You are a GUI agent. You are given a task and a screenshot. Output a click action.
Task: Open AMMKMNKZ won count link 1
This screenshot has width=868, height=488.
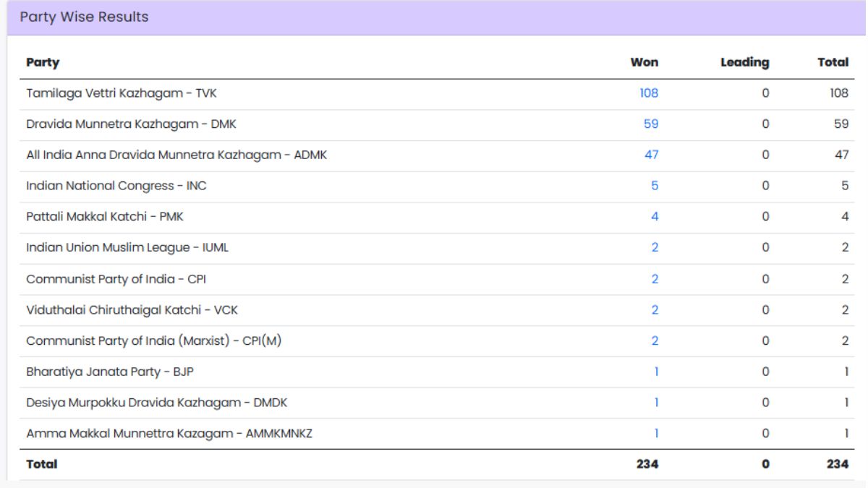click(x=656, y=433)
